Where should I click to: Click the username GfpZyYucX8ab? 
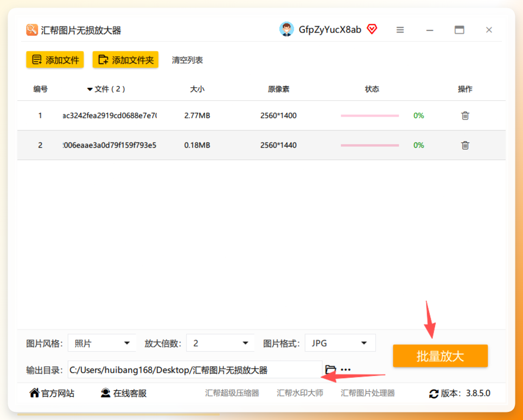pyautogui.click(x=330, y=30)
